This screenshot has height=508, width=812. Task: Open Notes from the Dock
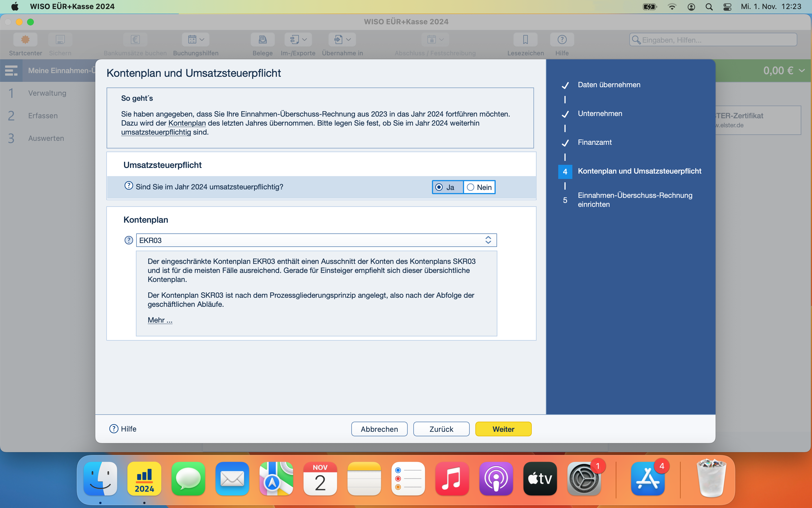[364, 478]
